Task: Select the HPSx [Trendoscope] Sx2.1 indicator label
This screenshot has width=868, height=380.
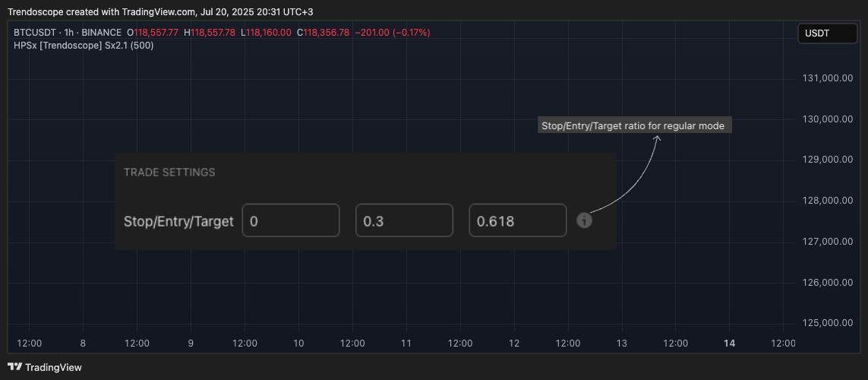Action: pos(84,46)
